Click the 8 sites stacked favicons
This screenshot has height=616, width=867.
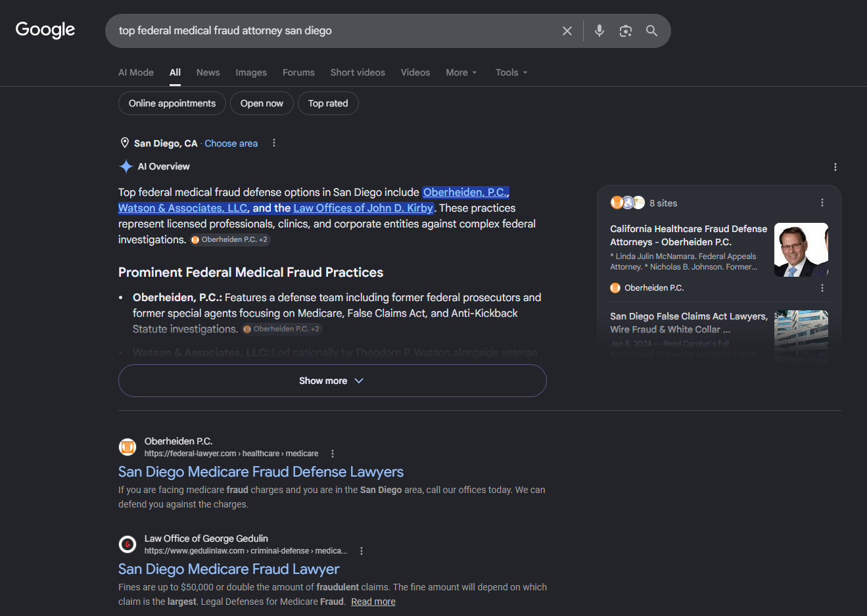628,202
